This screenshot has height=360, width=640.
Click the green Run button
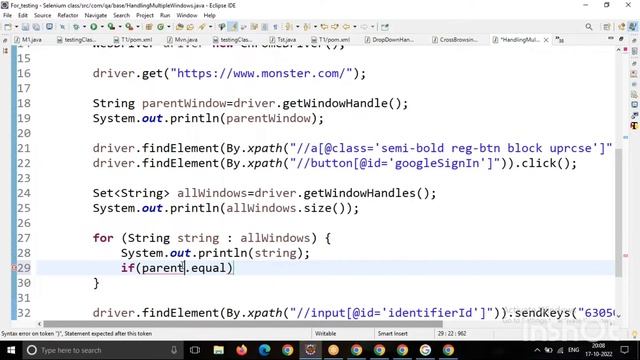93,27
